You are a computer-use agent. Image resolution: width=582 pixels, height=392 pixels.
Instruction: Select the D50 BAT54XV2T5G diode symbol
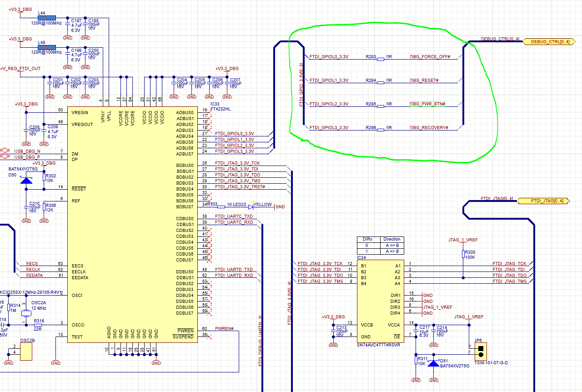click(27, 181)
